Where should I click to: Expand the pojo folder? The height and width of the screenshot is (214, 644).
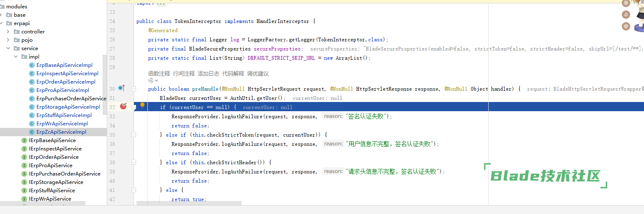[x=8, y=40]
